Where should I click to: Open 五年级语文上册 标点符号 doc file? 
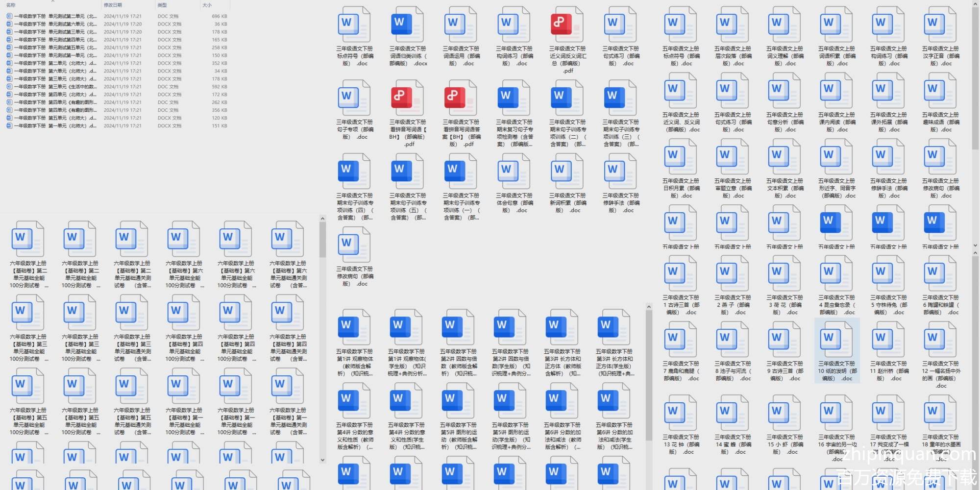pyautogui.click(x=681, y=37)
